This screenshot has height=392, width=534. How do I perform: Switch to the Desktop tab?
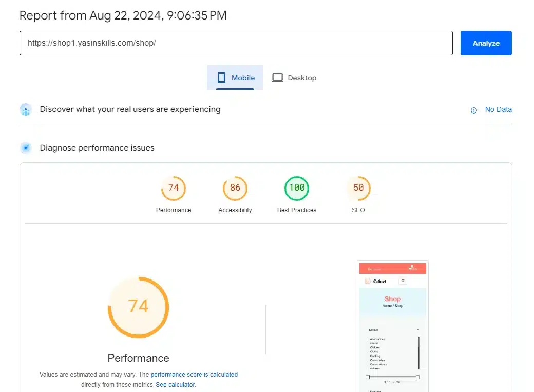pos(294,78)
